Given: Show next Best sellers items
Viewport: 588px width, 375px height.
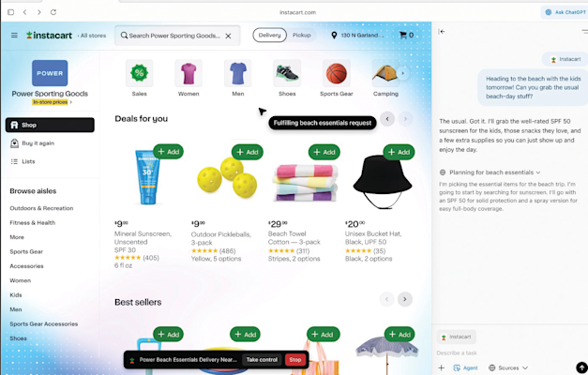Looking at the screenshot, I should (x=405, y=299).
